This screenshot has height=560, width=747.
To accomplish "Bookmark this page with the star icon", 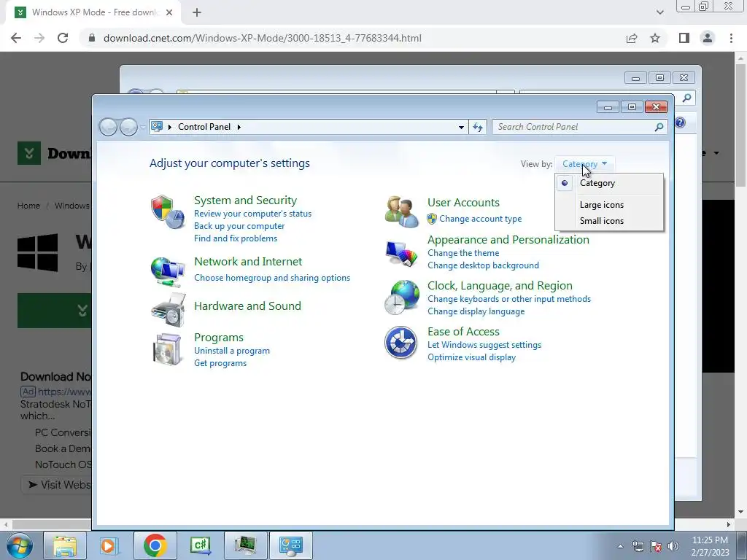I will pos(656,38).
